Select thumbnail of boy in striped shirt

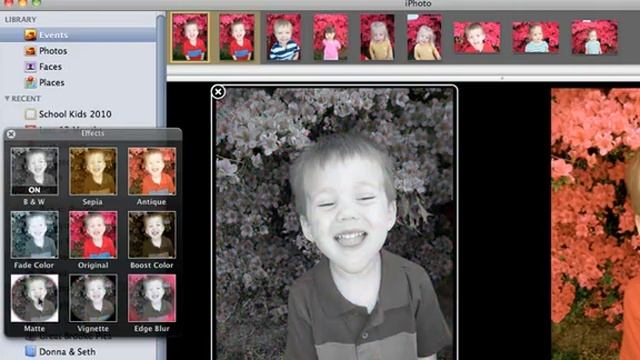tap(284, 37)
